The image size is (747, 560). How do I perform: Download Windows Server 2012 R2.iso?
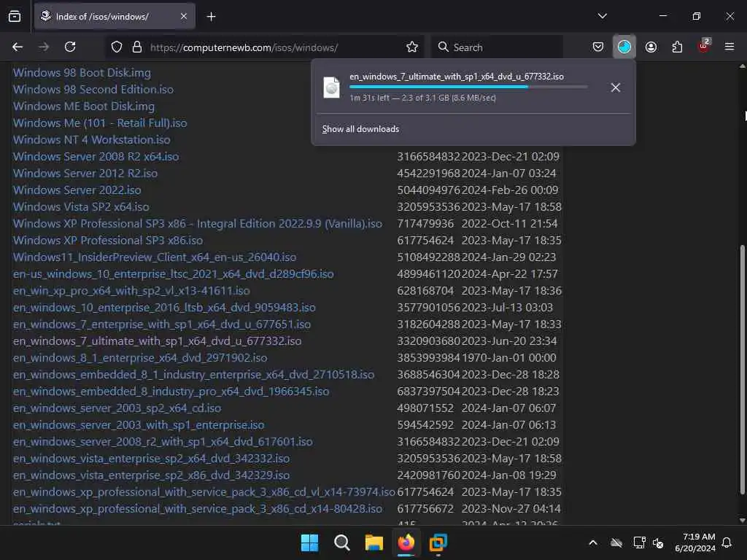pyautogui.click(x=85, y=174)
